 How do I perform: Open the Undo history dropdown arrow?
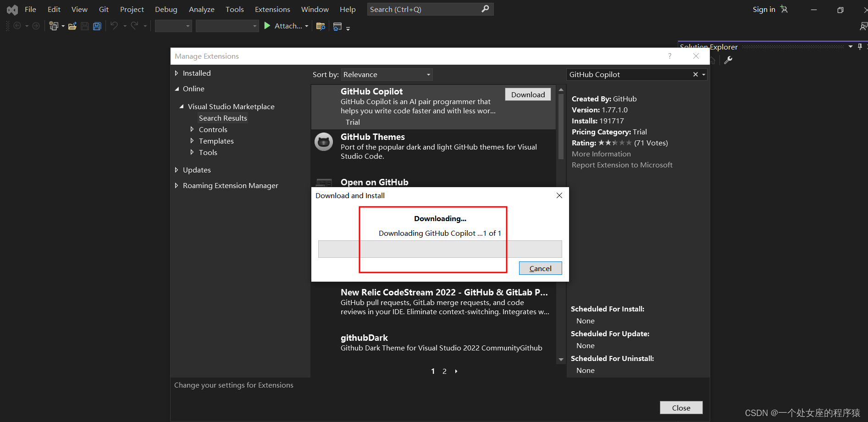[125, 26]
